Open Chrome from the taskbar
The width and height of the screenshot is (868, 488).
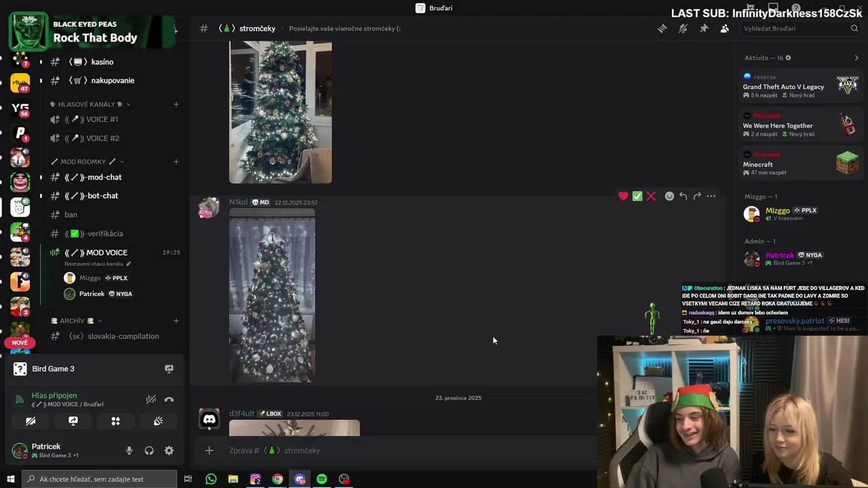click(x=277, y=479)
